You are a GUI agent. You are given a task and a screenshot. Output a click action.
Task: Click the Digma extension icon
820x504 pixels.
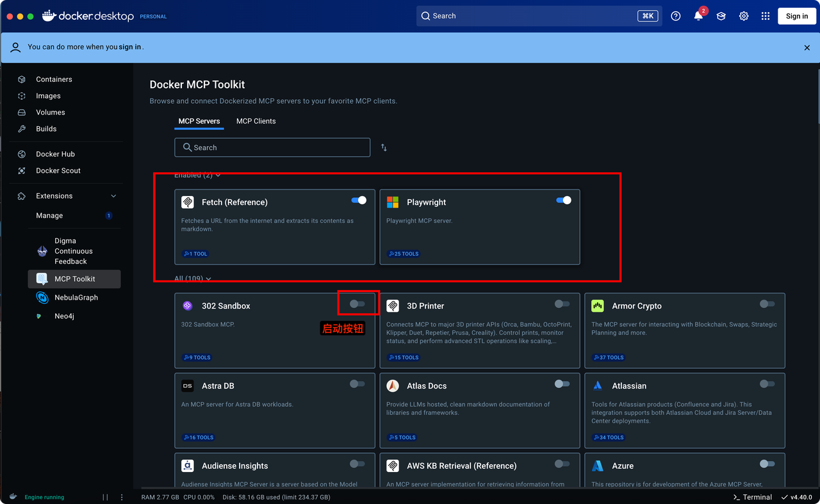coord(42,251)
